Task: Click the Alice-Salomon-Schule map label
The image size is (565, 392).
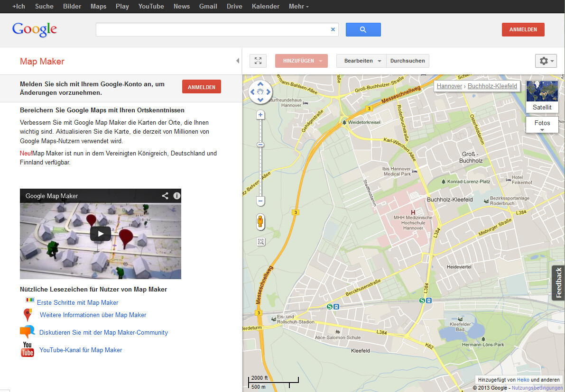Action: click(x=338, y=337)
